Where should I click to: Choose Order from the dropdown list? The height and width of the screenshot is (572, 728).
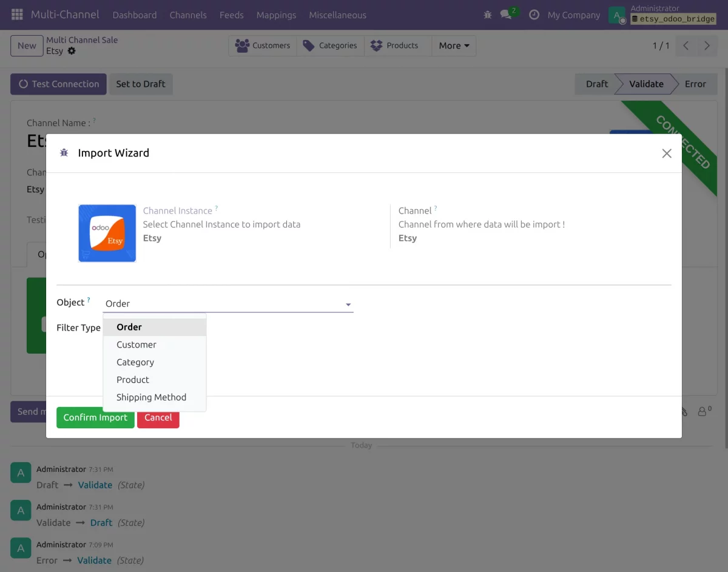tap(155, 327)
